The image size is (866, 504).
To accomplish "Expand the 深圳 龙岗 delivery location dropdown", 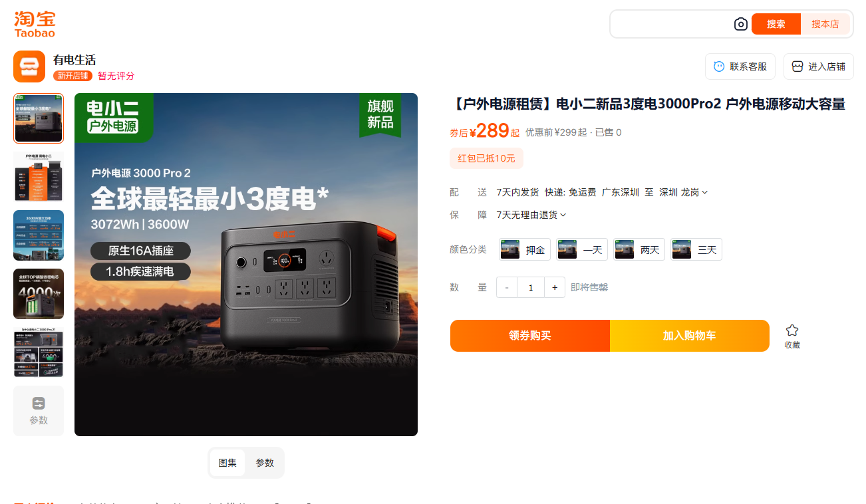I will tap(684, 192).
